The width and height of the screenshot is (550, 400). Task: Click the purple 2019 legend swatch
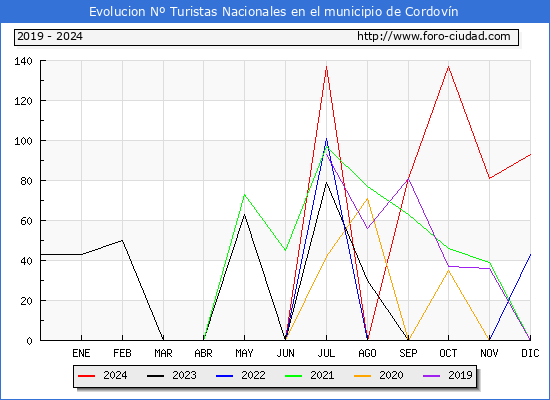(x=431, y=376)
